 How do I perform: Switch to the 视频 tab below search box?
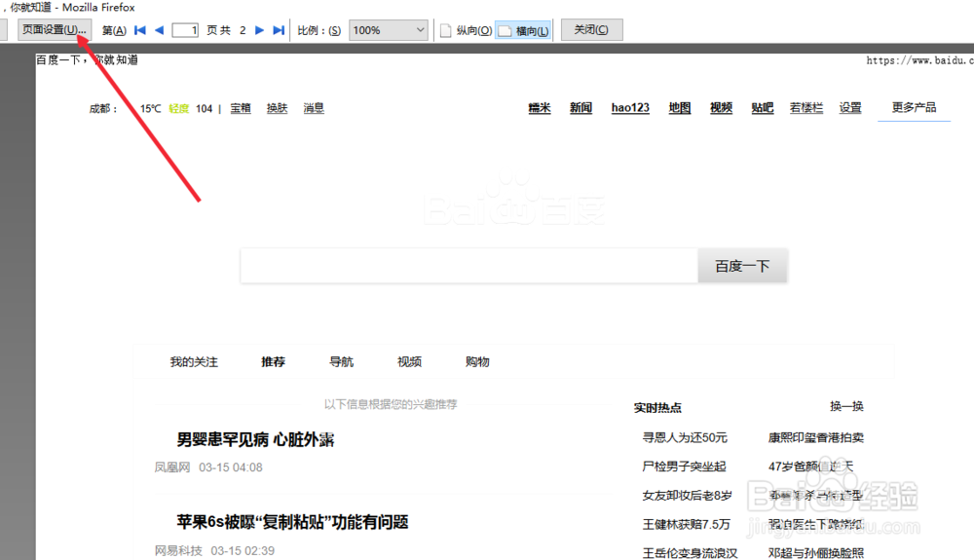tap(409, 362)
